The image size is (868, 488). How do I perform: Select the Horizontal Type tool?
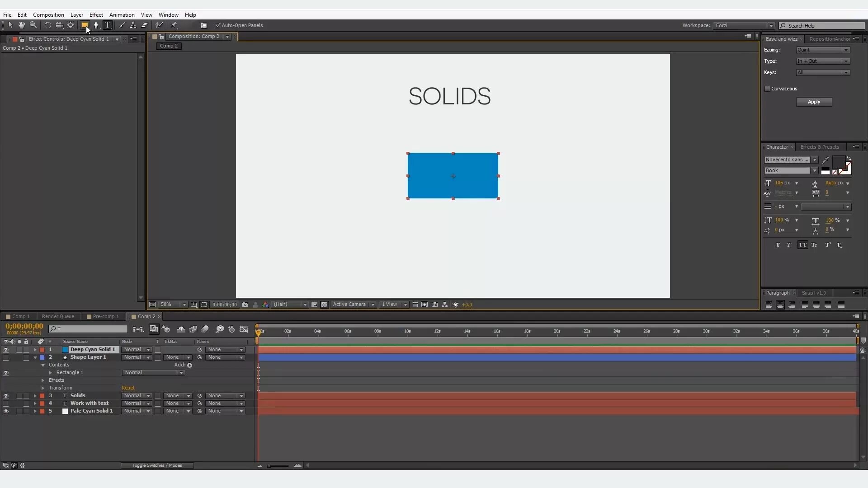[108, 25]
